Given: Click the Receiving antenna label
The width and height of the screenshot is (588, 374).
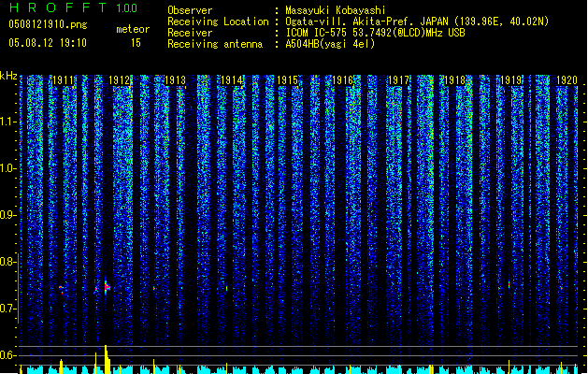Looking at the screenshot, I should click(215, 44).
